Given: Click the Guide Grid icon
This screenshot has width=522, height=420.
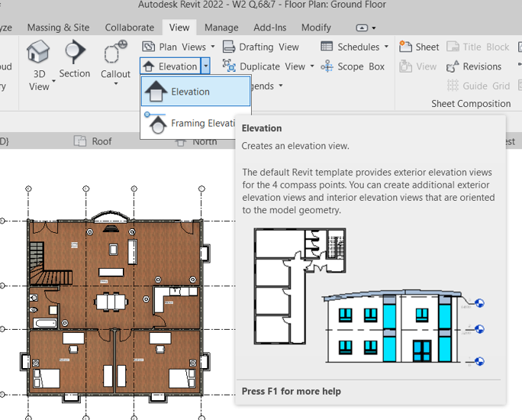Looking at the screenshot, I should pyautogui.click(x=453, y=86).
